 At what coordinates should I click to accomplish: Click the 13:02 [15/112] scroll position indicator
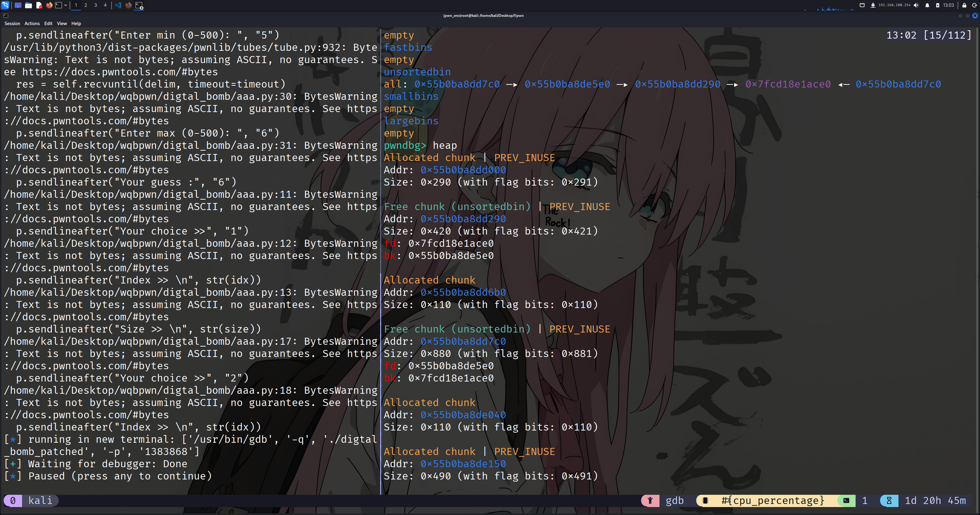[x=929, y=35]
